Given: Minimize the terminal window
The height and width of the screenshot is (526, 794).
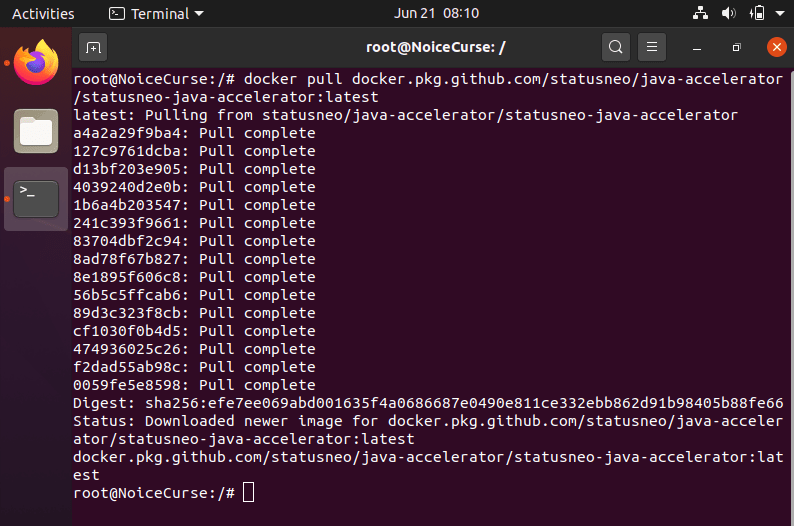Looking at the screenshot, I should click(697, 46).
